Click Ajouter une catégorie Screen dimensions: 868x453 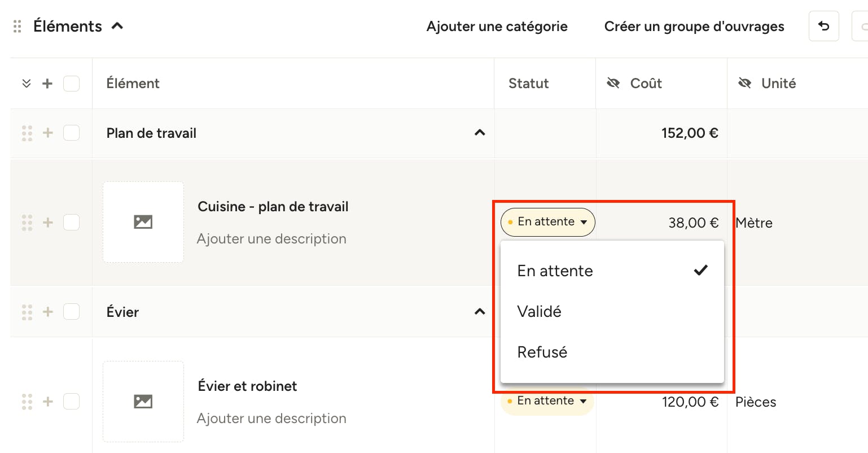[497, 27]
